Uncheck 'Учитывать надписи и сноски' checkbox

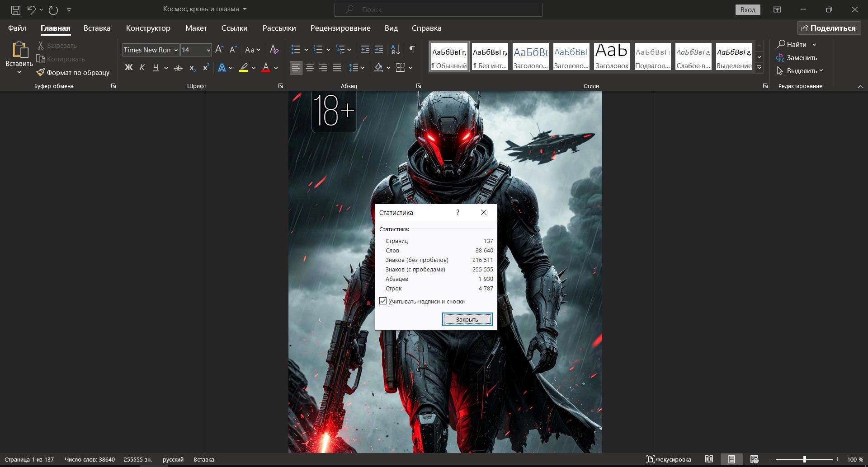(383, 301)
